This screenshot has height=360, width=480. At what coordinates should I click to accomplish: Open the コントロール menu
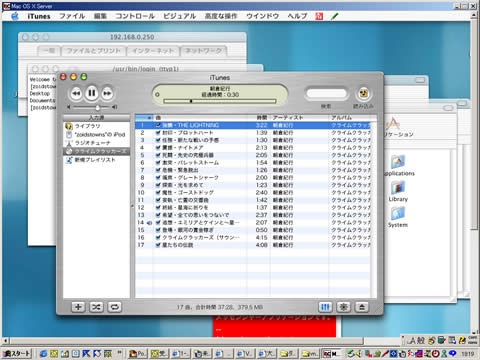[x=135, y=16]
